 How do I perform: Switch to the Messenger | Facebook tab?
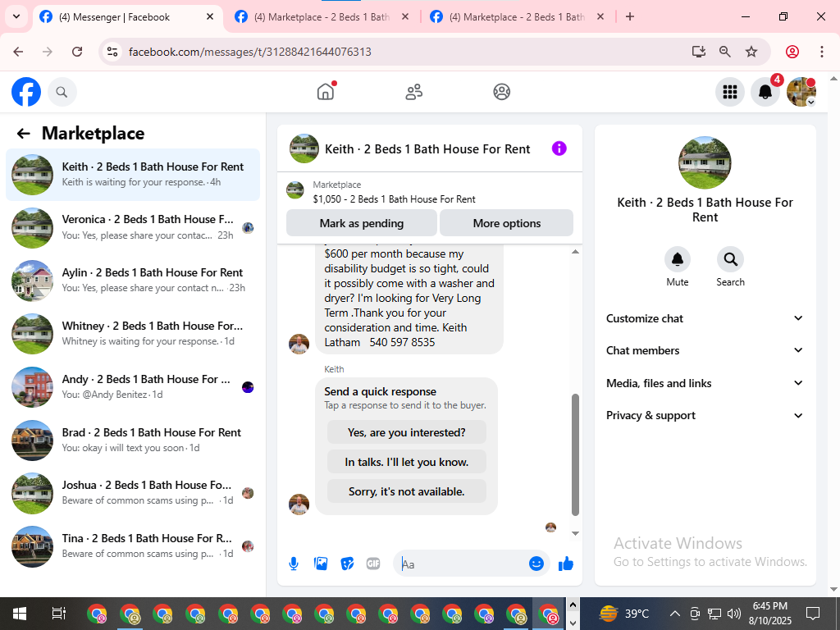coord(127,17)
